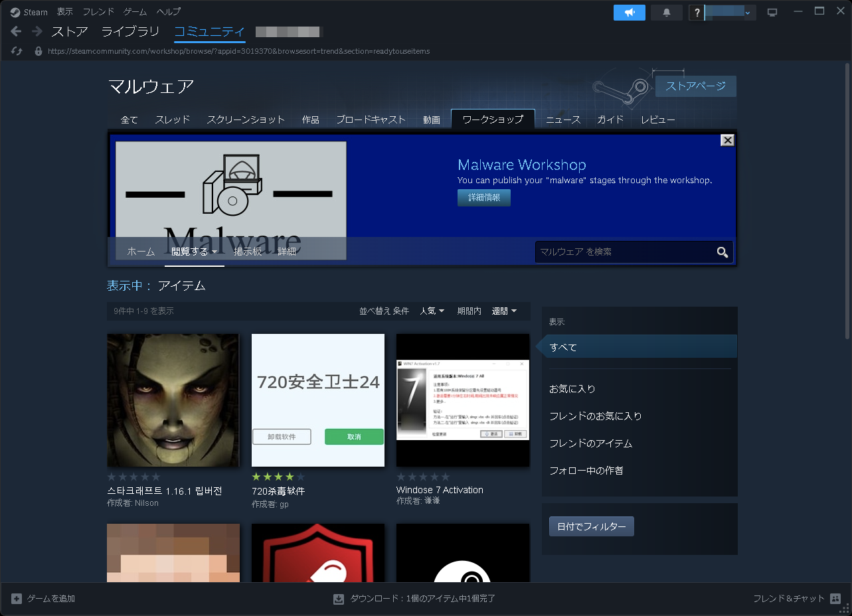Open the 人気 sort order dropdown
The height and width of the screenshot is (616, 852).
432,311
